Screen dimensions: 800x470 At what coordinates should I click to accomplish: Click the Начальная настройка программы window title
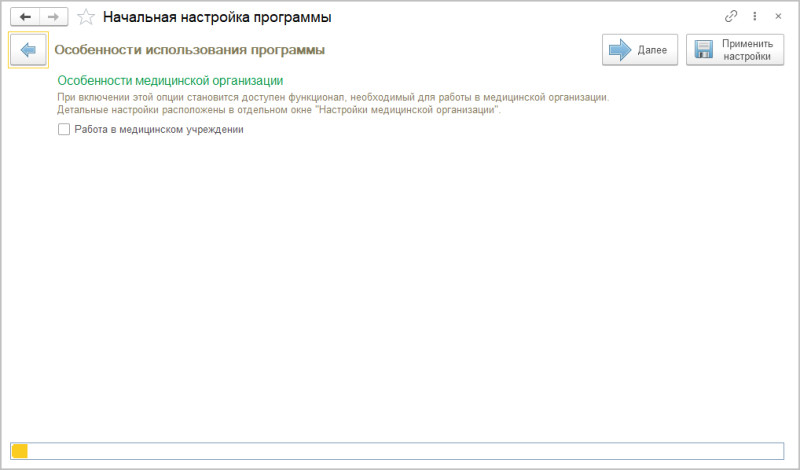coord(217,17)
